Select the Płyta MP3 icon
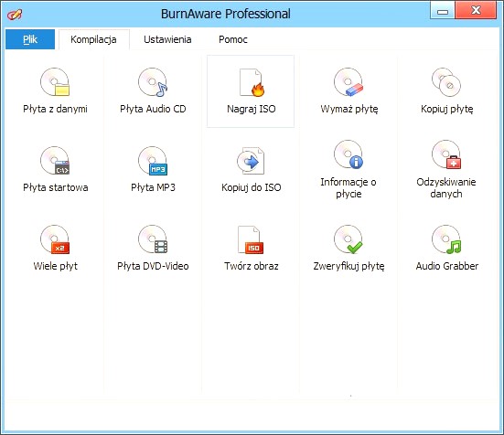 tap(153, 161)
